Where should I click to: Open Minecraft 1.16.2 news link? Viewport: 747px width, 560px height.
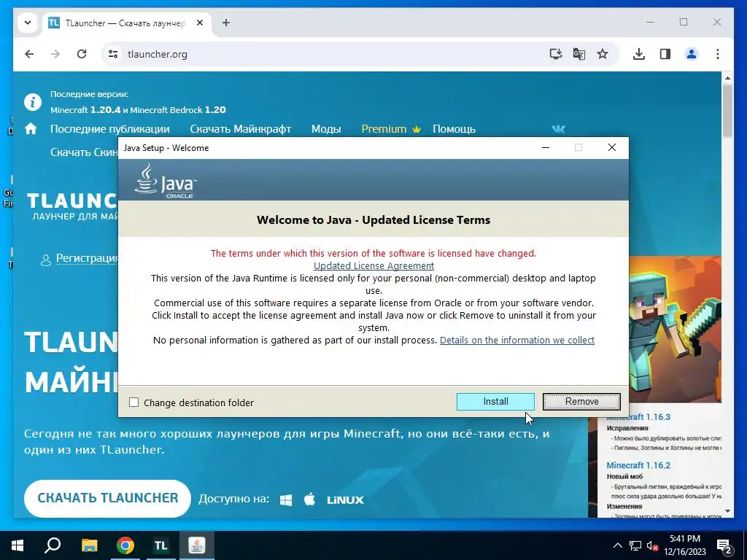click(x=638, y=465)
